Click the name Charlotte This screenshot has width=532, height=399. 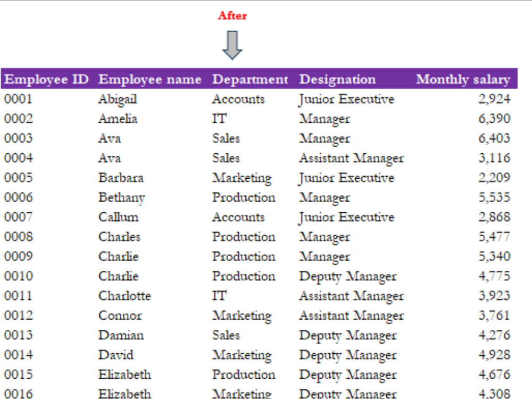coord(124,296)
